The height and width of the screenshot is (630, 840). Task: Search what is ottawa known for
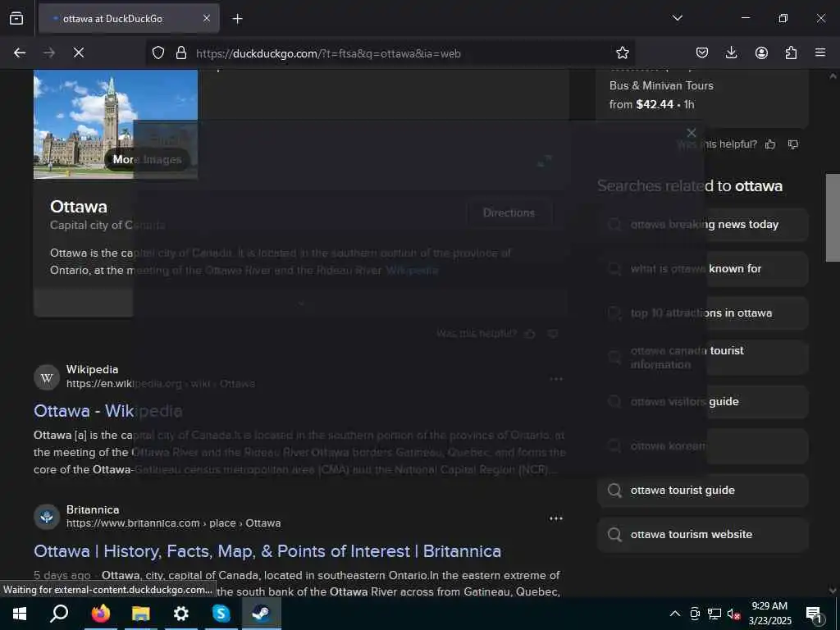[x=703, y=269]
